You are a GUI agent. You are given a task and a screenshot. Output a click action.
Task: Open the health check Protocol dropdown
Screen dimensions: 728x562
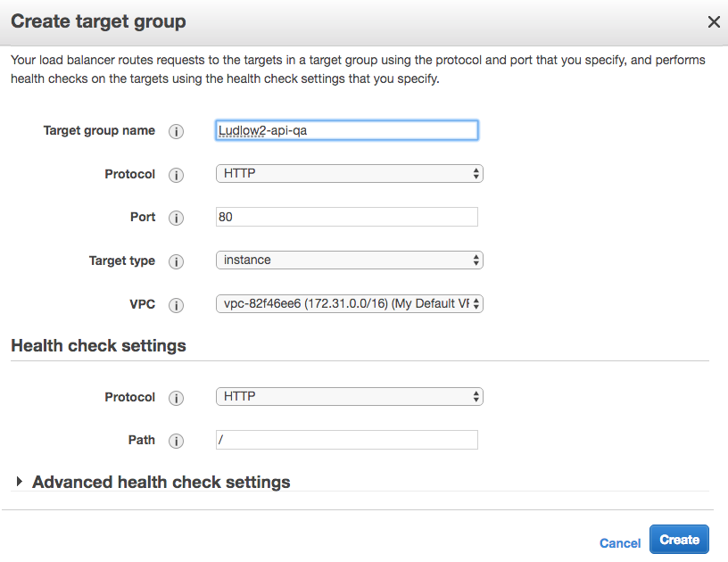pyautogui.click(x=348, y=397)
